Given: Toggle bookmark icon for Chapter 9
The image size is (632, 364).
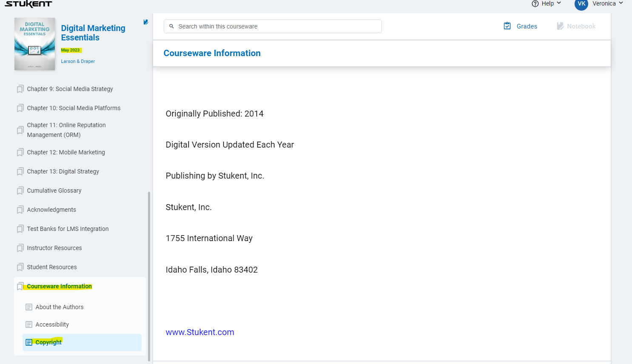Looking at the screenshot, I should (x=20, y=89).
